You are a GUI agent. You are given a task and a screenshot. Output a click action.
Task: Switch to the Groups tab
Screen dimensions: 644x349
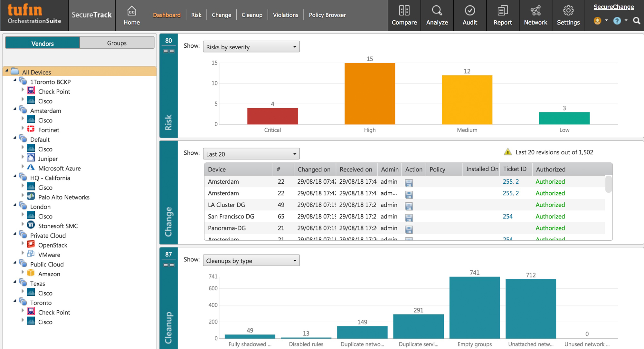117,43
